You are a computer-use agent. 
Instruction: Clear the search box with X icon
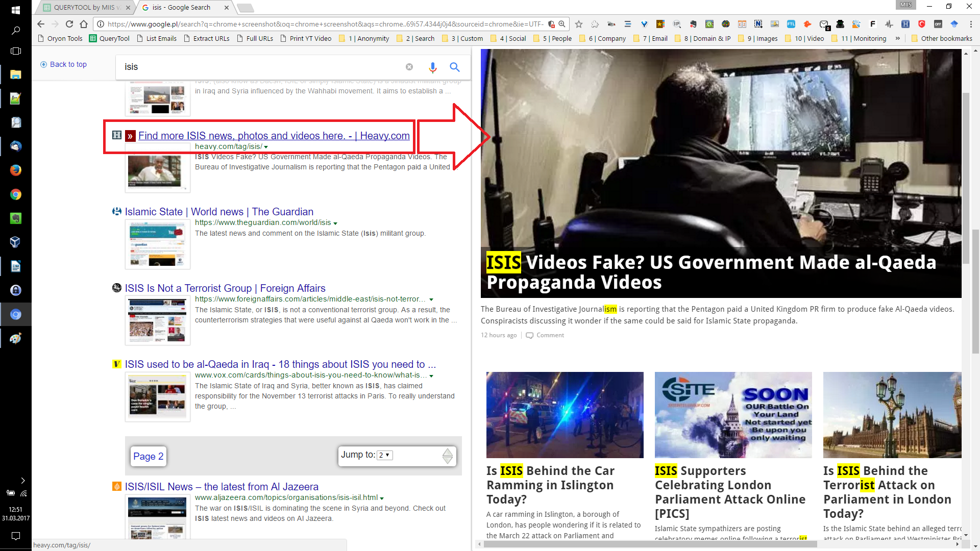[x=409, y=67]
